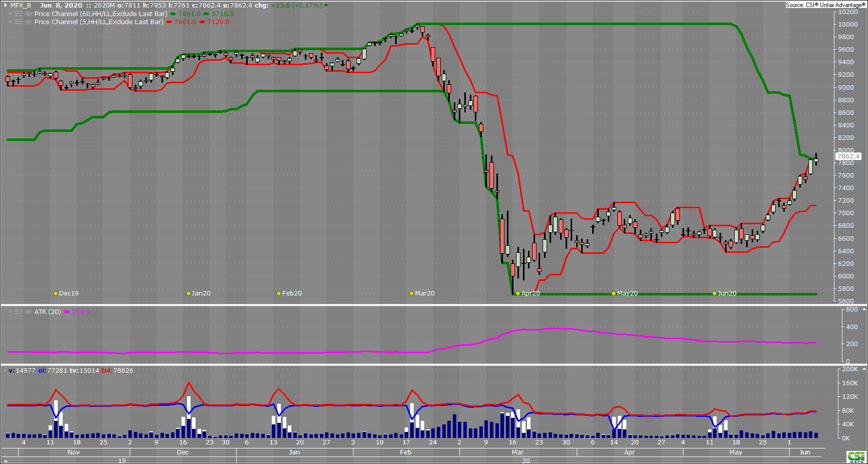868x464 pixels.
Task: Open settings list for ATR (20)
Action: click(19, 312)
